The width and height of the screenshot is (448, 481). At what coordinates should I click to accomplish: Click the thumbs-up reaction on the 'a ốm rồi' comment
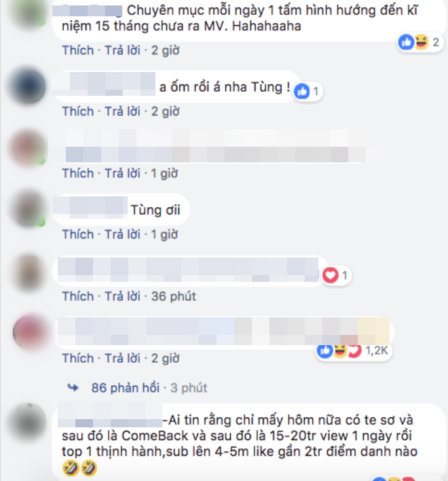tap(302, 91)
